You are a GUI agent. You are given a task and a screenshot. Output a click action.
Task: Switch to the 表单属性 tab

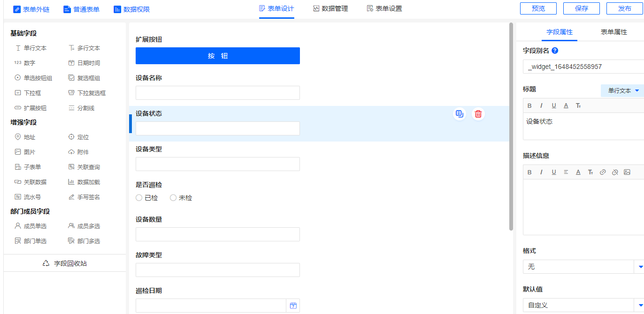(x=613, y=32)
